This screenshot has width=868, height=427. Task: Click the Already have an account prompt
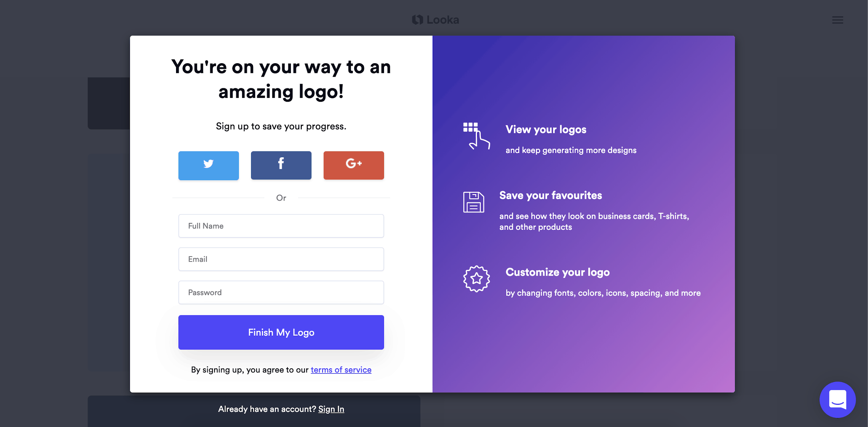[281, 409]
